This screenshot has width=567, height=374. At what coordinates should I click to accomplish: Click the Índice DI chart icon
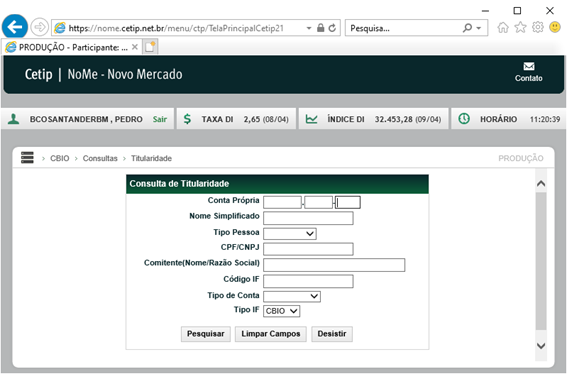(x=311, y=119)
